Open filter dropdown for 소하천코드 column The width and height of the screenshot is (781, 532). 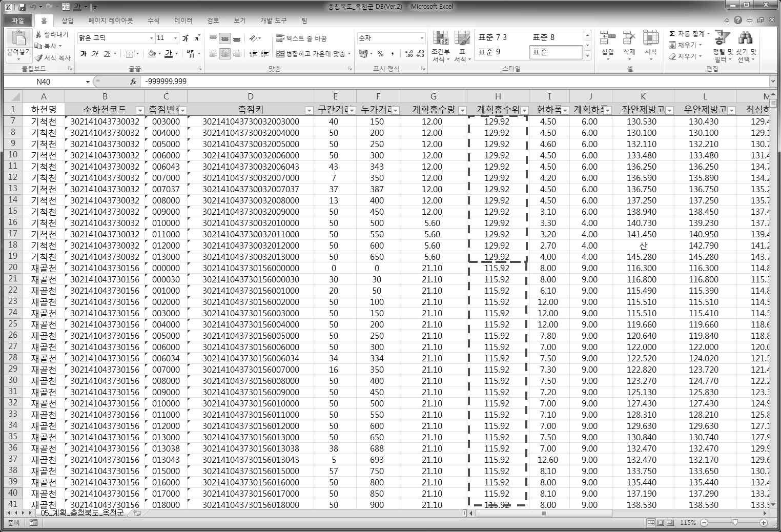[x=140, y=110]
